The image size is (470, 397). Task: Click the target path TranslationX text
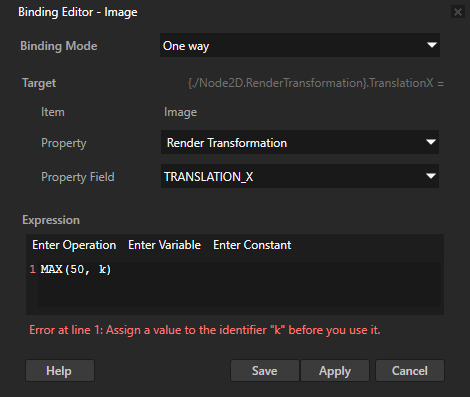[316, 83]
